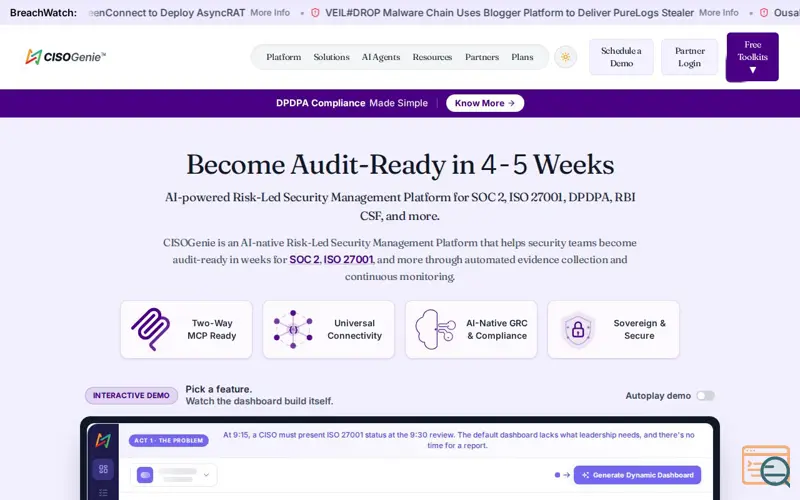Click Generate Dynamic Dashboard button

tap(637, 475)
